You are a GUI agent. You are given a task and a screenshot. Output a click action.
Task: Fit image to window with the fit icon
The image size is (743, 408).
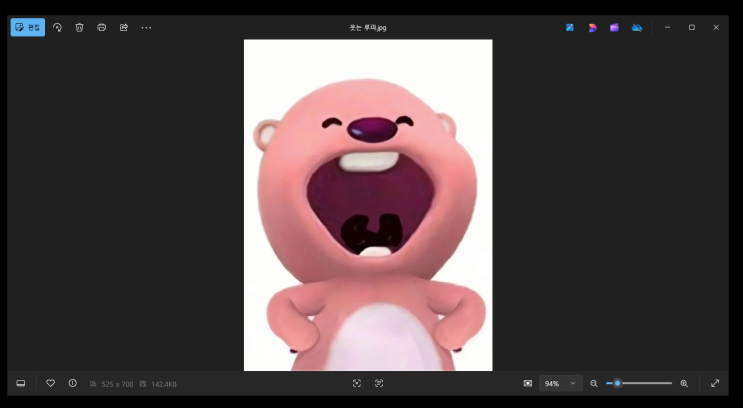528,383
